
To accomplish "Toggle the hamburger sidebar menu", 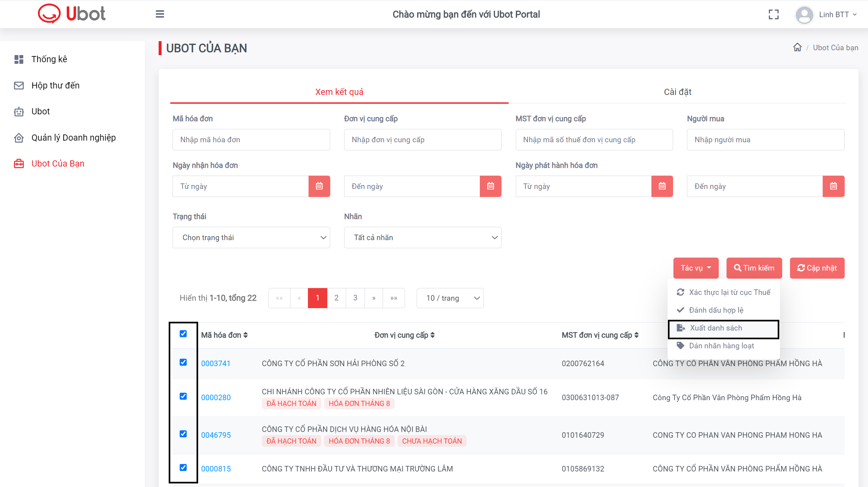I will 160,14.
